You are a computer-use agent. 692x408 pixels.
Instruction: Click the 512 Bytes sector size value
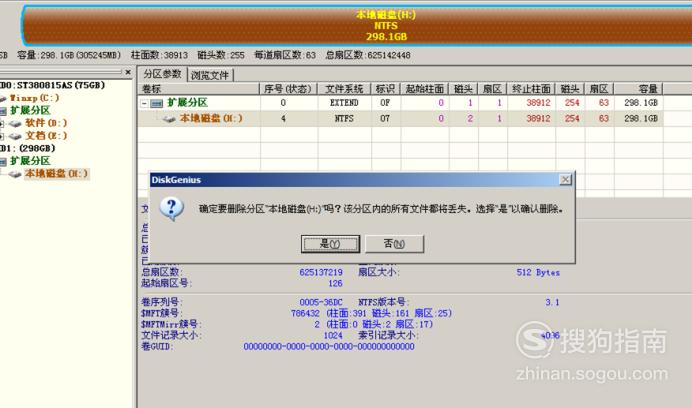(x=538, y=272)
